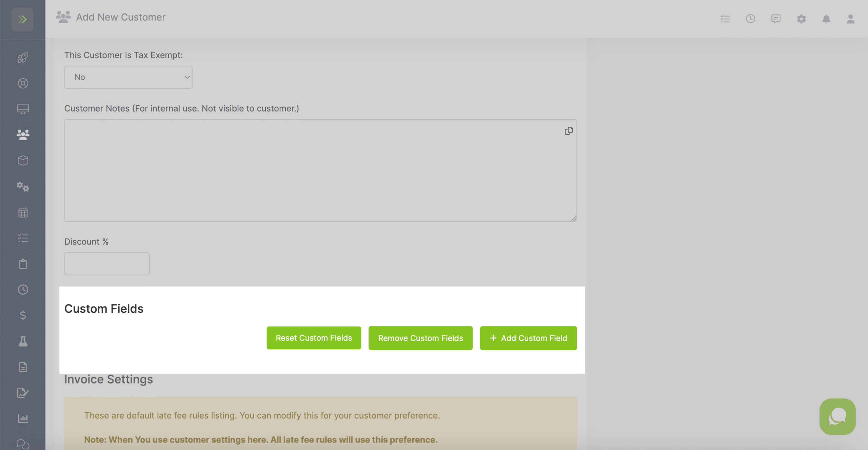This screenshot has height=450, width=868.
Task: Click Remove Custom Fields button
Action: (420, 338)
